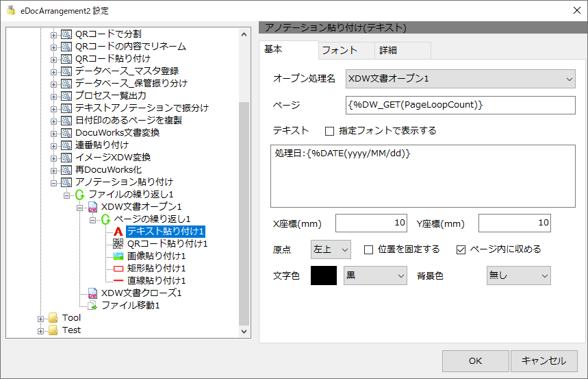Click the X座標(mm) input field
Screen dimensions: 588x379
(371, 223)
